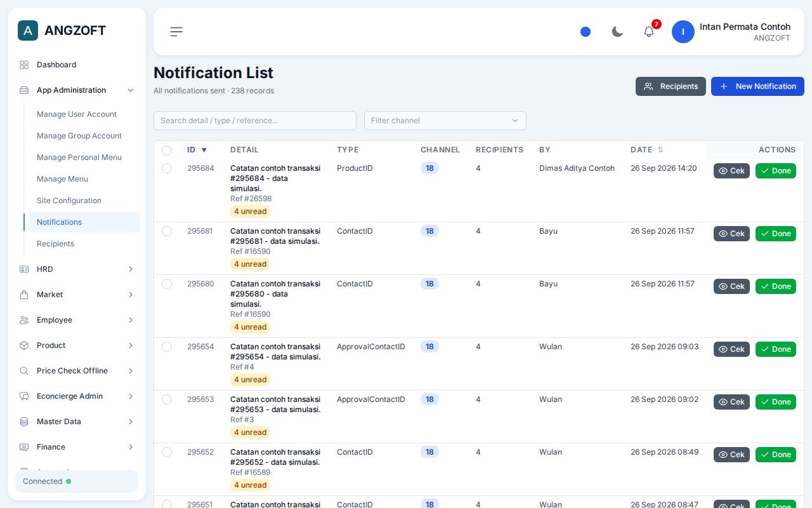Viewport: 812px width, 508px height.
Task: Click the ANGZOFT logo icon
Action: pyautogui.click(x=28, y=30)
